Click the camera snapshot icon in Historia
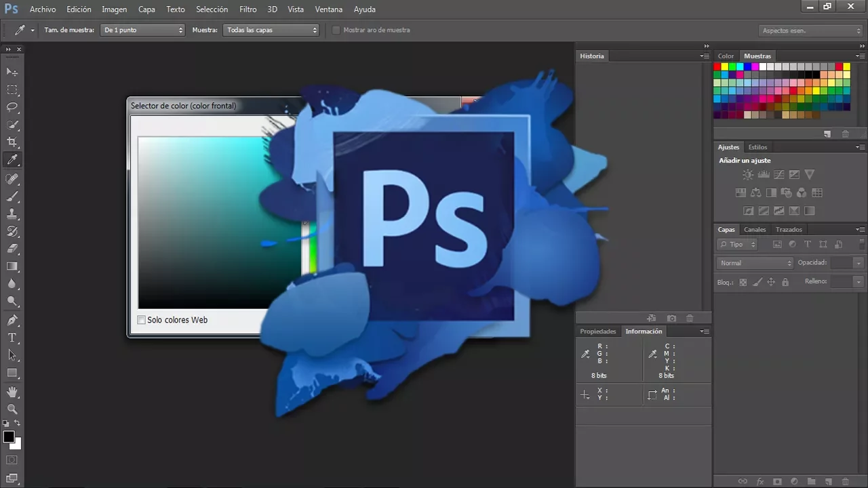This screenshot has width=868, height=488. pyautogui.click(x=671, y=319)
